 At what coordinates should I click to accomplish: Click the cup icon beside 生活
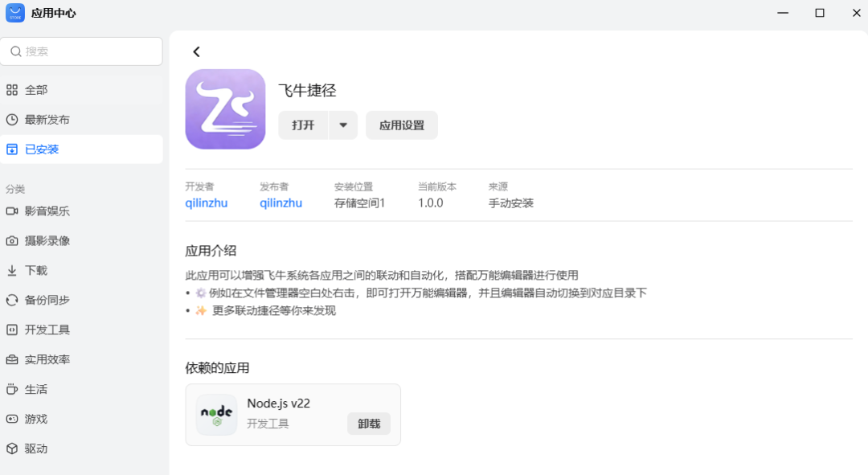[11, 389]
